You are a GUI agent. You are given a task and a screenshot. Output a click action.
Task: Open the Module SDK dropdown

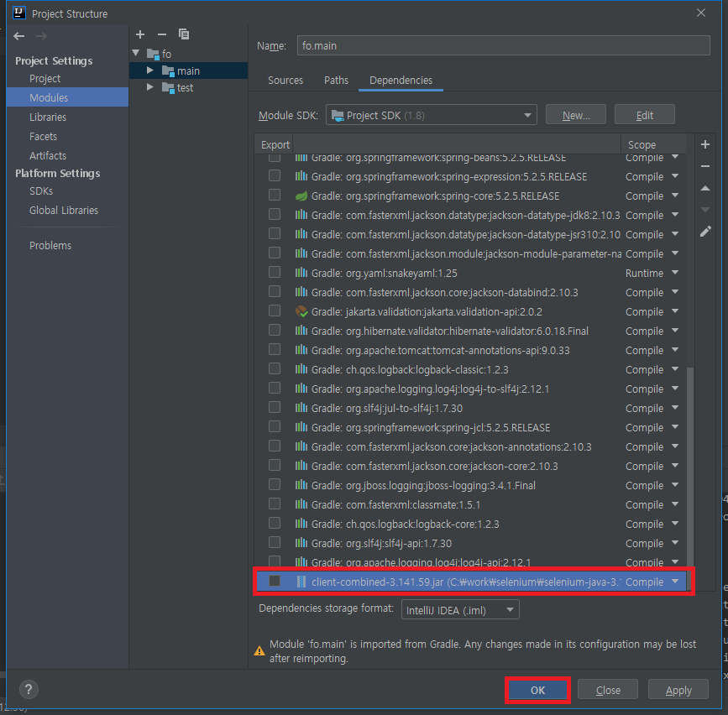click(x=432, y=115)
